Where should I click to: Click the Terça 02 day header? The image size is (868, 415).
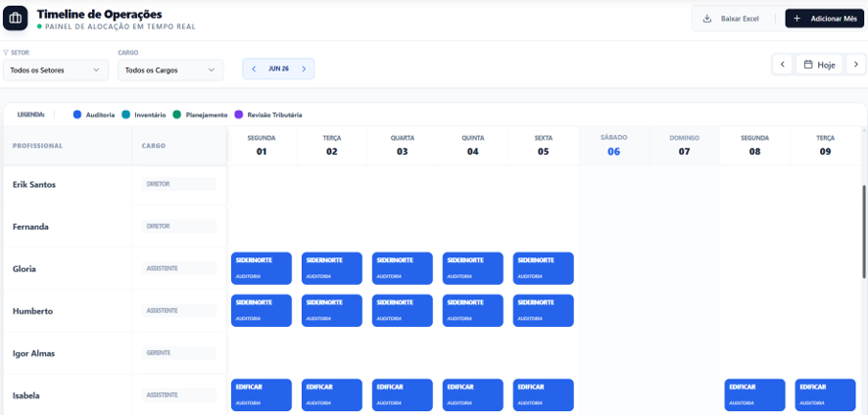tap(331, 146)
